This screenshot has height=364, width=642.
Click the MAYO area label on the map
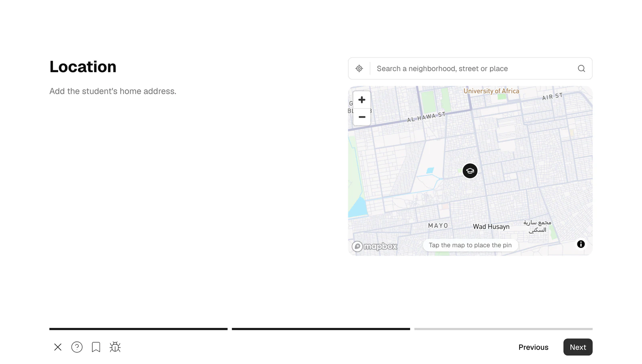click(x=438, y=226)
